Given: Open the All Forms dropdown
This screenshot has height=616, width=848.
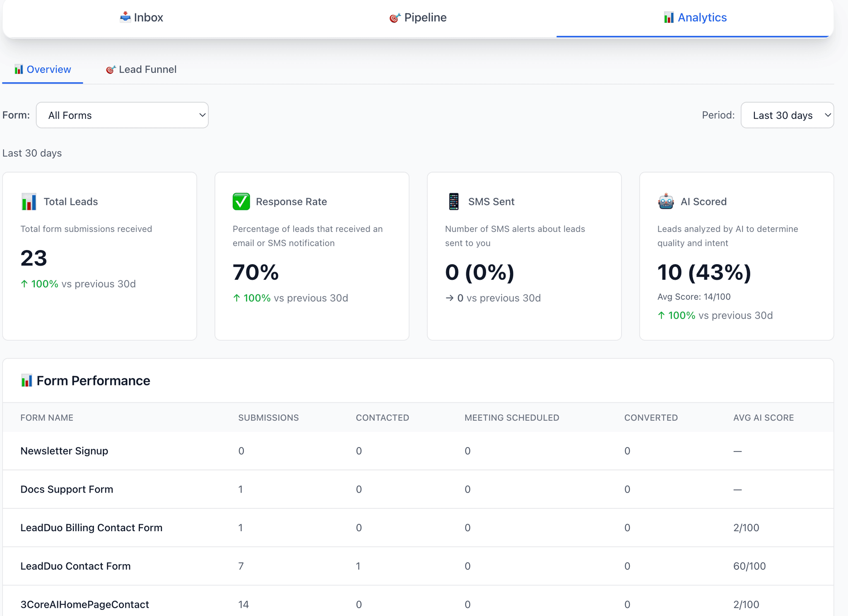Looking at the screenshot, I should click(x=122, y=115).
